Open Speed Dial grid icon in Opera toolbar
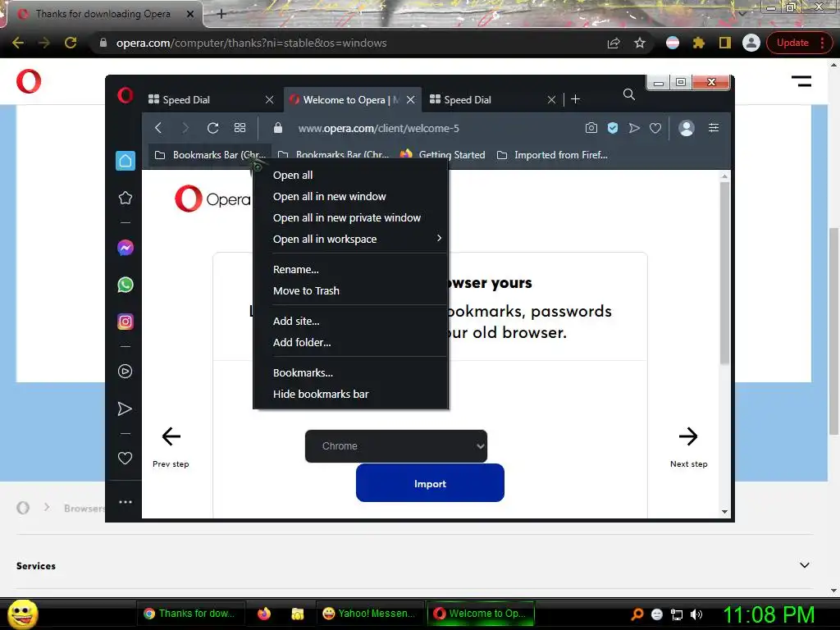 [240, 128]
